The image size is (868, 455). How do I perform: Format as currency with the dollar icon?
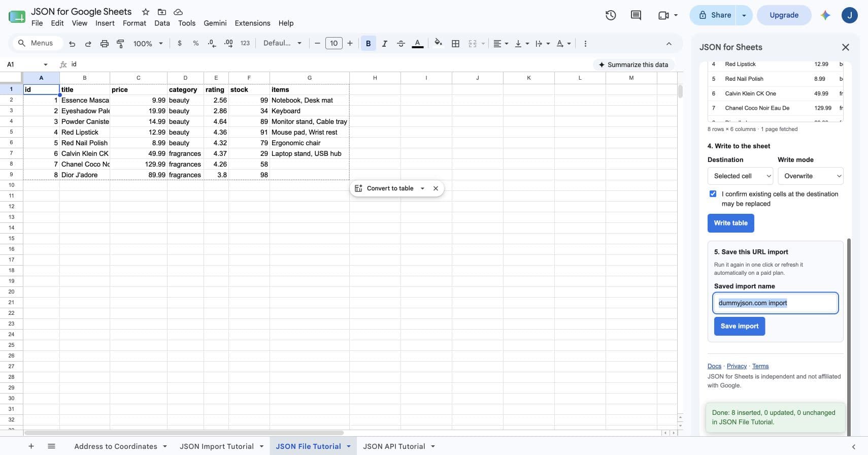click(179, 44)
